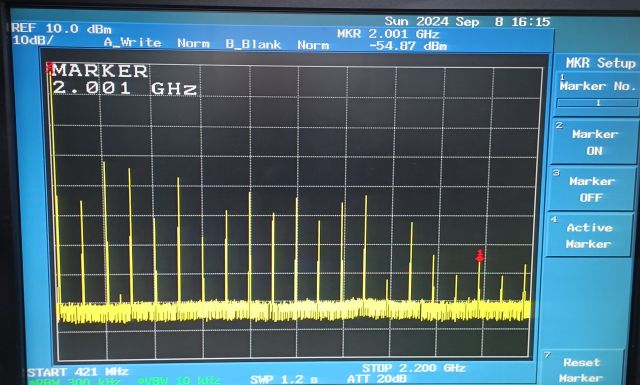Click the MKR Setup menu title
The width and height of the screenshot is (640, 385).
600,63
